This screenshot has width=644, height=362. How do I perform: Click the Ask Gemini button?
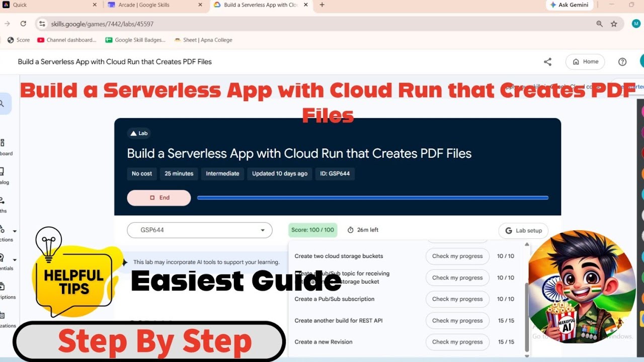click(x=570, y=5)
